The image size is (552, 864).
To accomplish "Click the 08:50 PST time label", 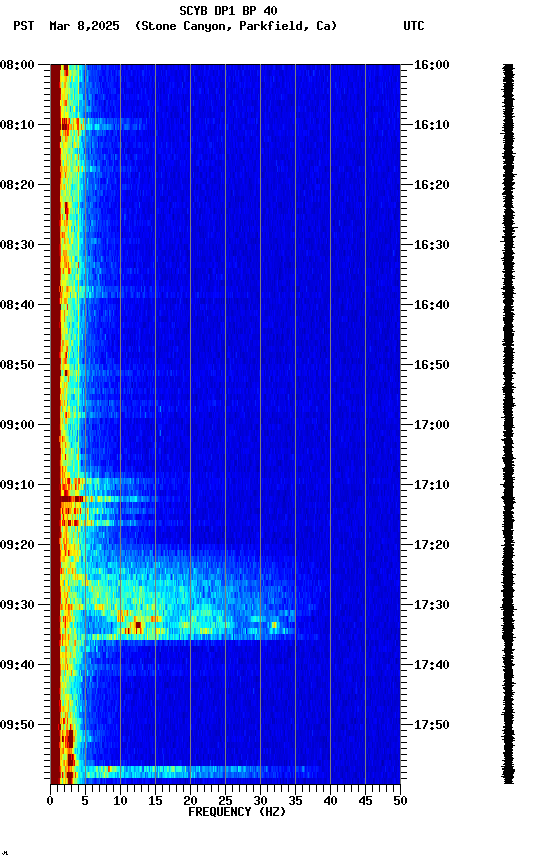I will (17, 365).
